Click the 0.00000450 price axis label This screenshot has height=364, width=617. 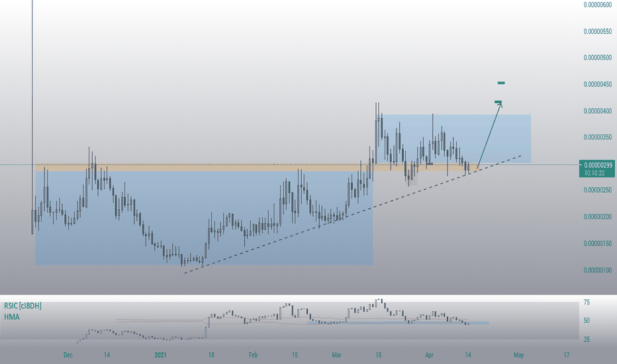(598, 84)
